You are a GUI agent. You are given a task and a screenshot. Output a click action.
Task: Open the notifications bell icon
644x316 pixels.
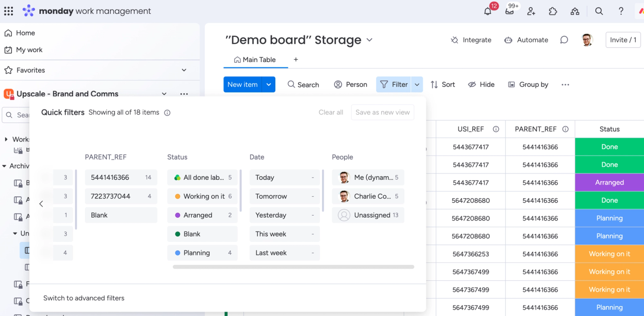(x=487, y=11)
